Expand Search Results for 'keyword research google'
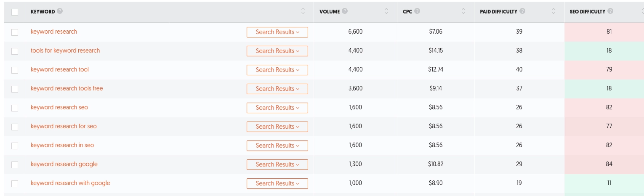The image size is (644, 196). (277, 164)
